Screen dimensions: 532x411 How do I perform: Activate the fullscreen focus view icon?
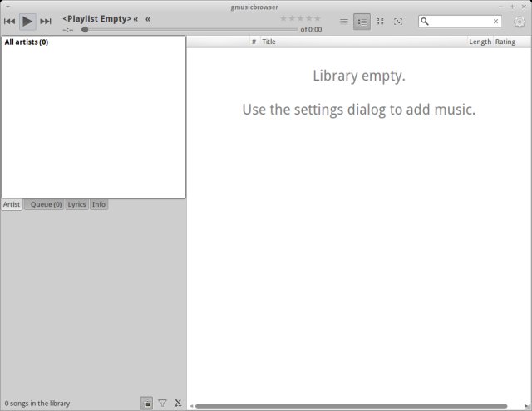click(x=398, y=22)
